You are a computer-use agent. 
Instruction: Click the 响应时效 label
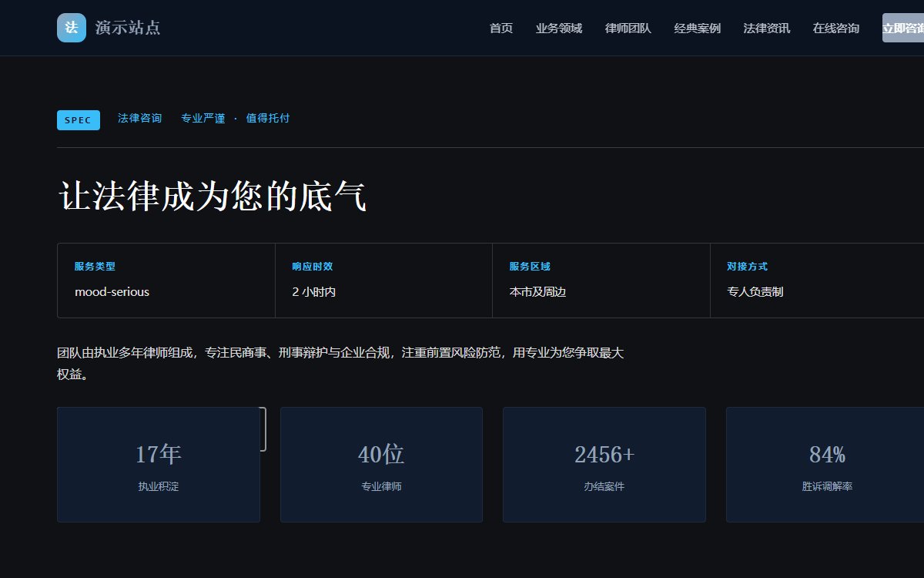pos(313,267)
